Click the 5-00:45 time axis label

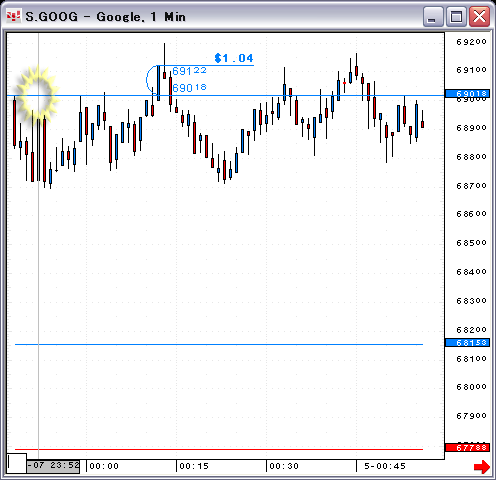point(385,466)
